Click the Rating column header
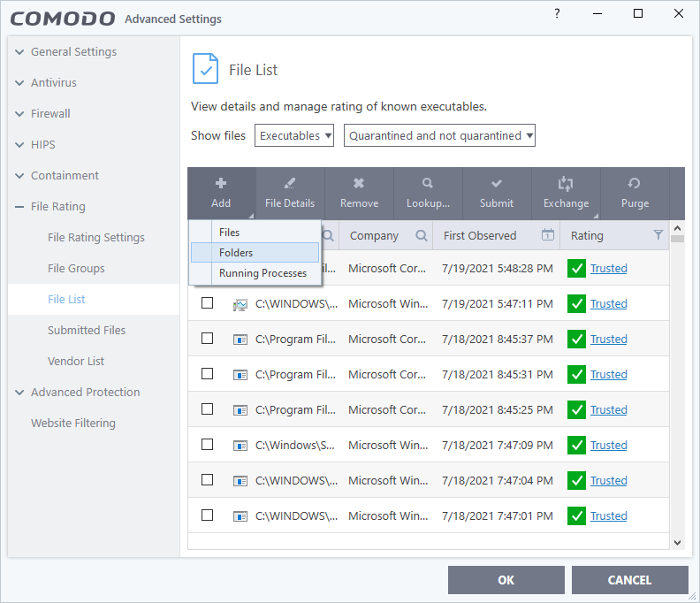Image resolution: width=700 pixels, height=603 pixels. tap(614, 235)
